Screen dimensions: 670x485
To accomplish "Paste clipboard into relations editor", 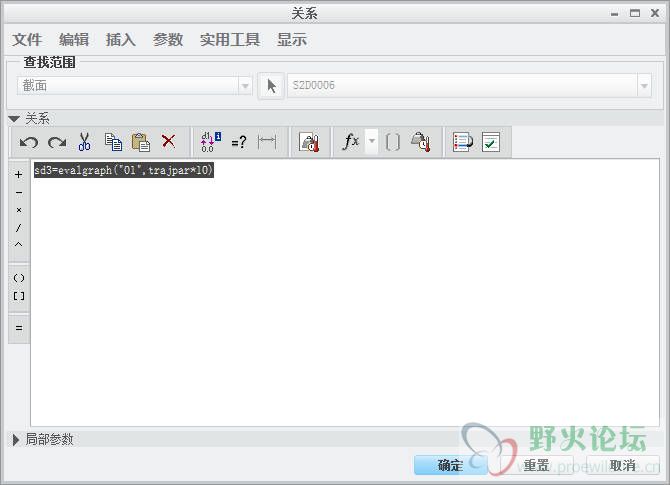I will coord(141,142).
